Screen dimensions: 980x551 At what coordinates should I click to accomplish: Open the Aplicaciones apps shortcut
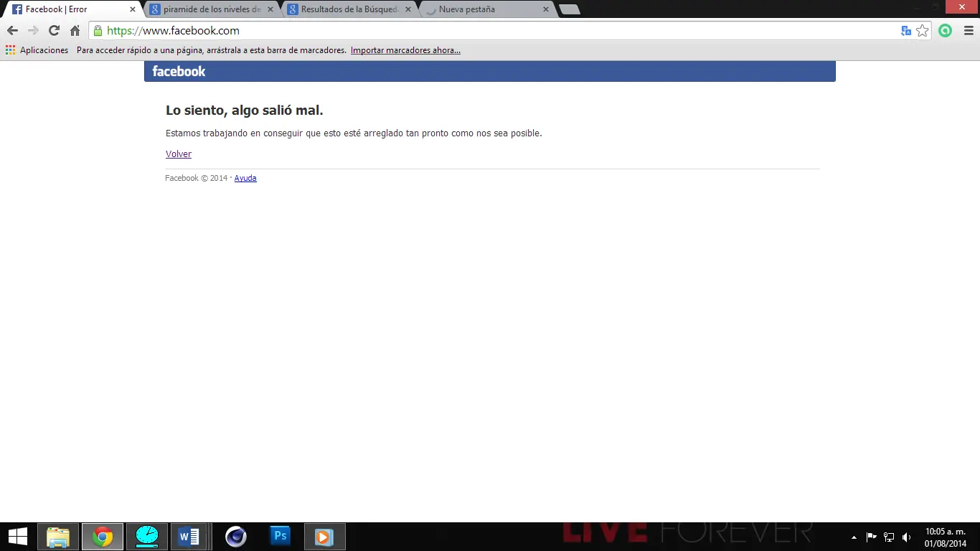(x=37, y=50)
